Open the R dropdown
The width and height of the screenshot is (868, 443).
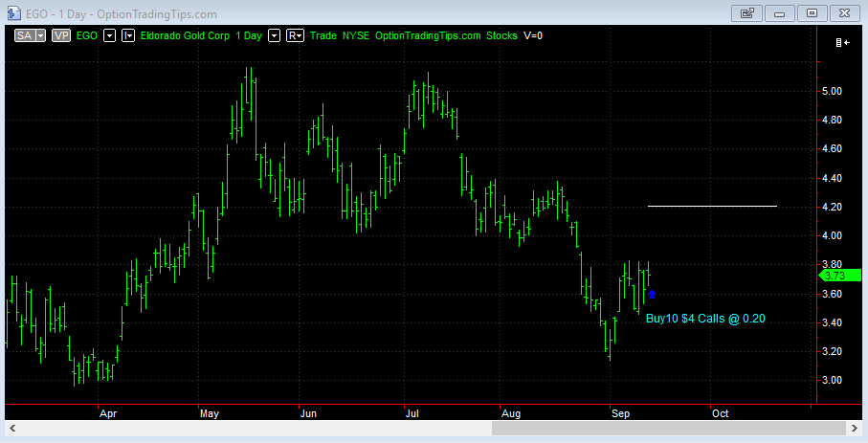click(295, 36)
